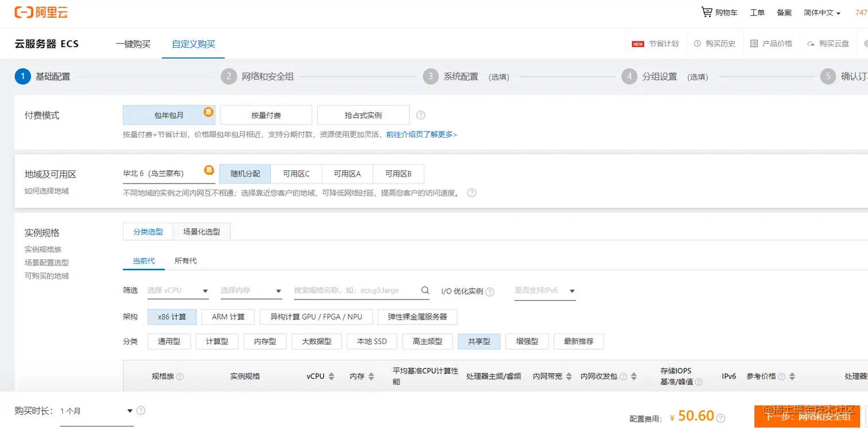Select 最新推荐 category
Viewport: 868px width, 428px height.
tap(579, 341)
